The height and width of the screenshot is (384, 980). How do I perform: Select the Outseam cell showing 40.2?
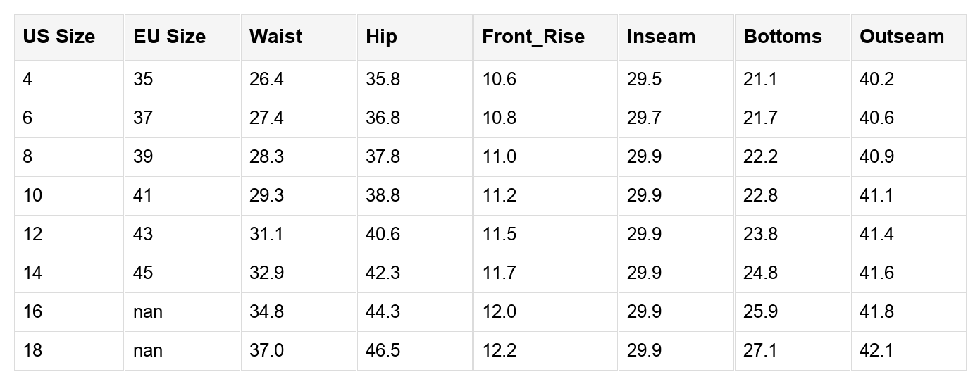coord(876,79)
